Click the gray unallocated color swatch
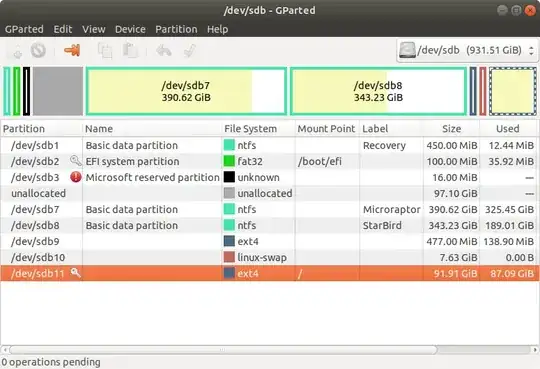540x369 pixels. pos(229,193)
